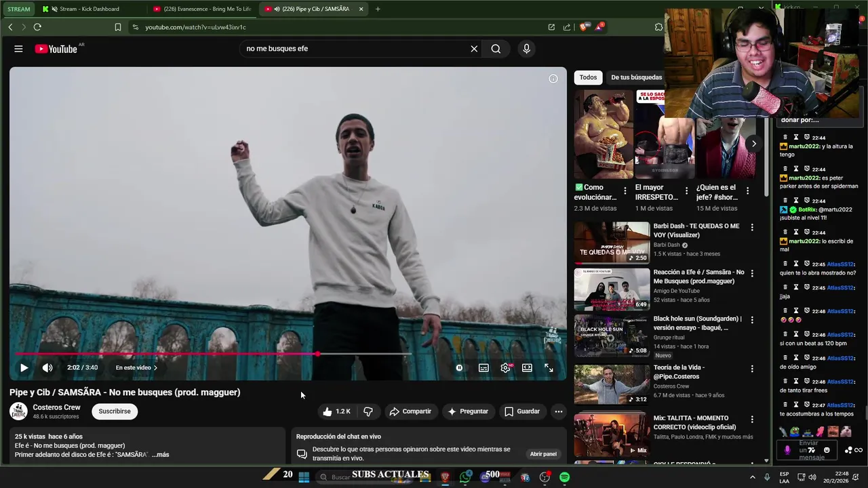Screen dimensions: 868x488
Task: Open 'Reacción a Efe é / Samsãra' video title
Action: pyautogui.click(x=698, y=277)
